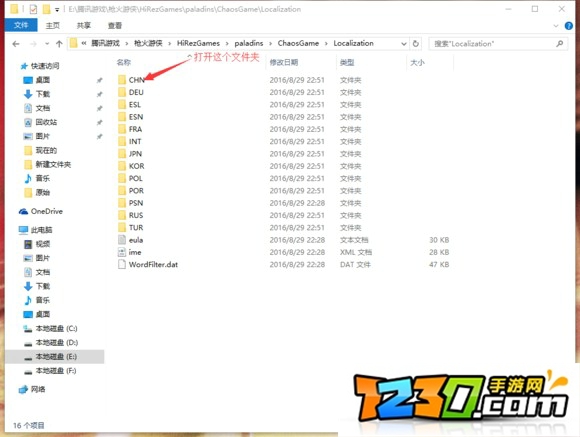Click properties icon in title bar

click(33, 9)
